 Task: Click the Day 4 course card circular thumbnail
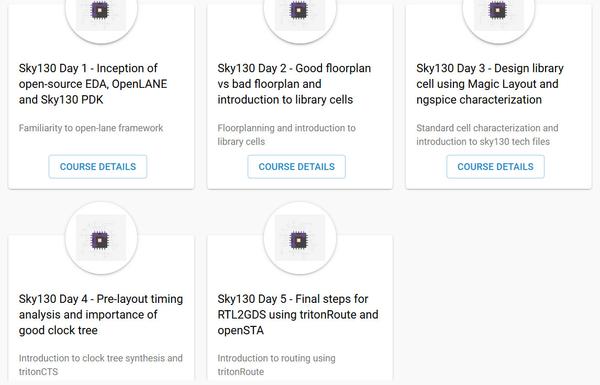(x=101, y=238)
